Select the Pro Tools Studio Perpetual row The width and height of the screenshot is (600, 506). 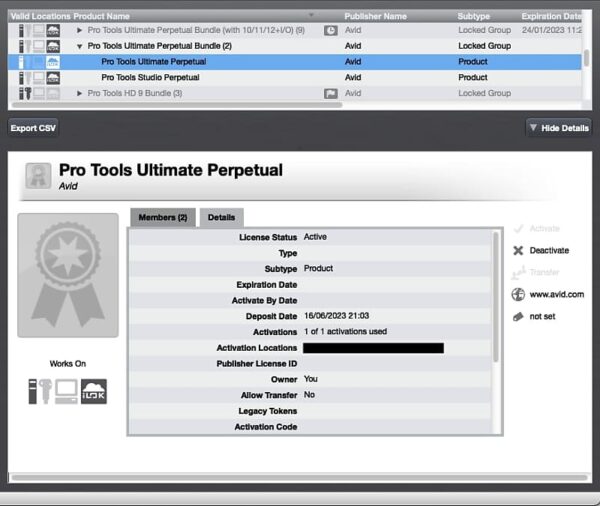coord(295,77)
